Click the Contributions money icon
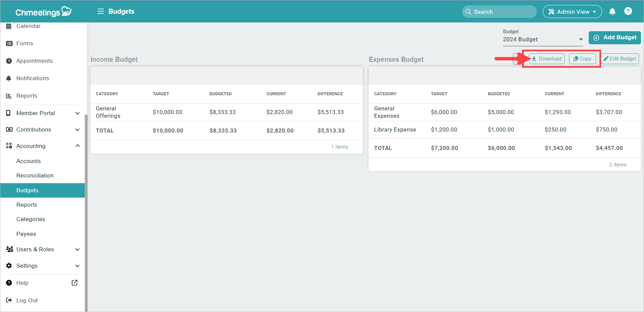 point(9,129)
